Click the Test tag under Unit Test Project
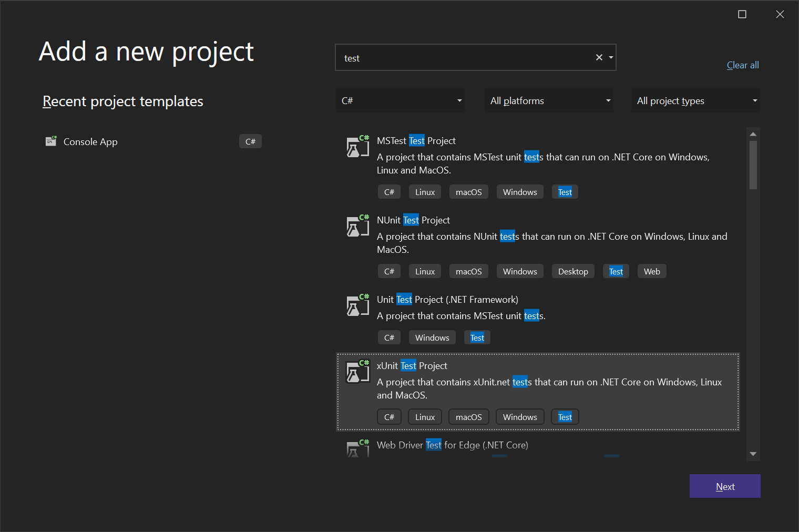The image size is (799, 532). (477, 337)
